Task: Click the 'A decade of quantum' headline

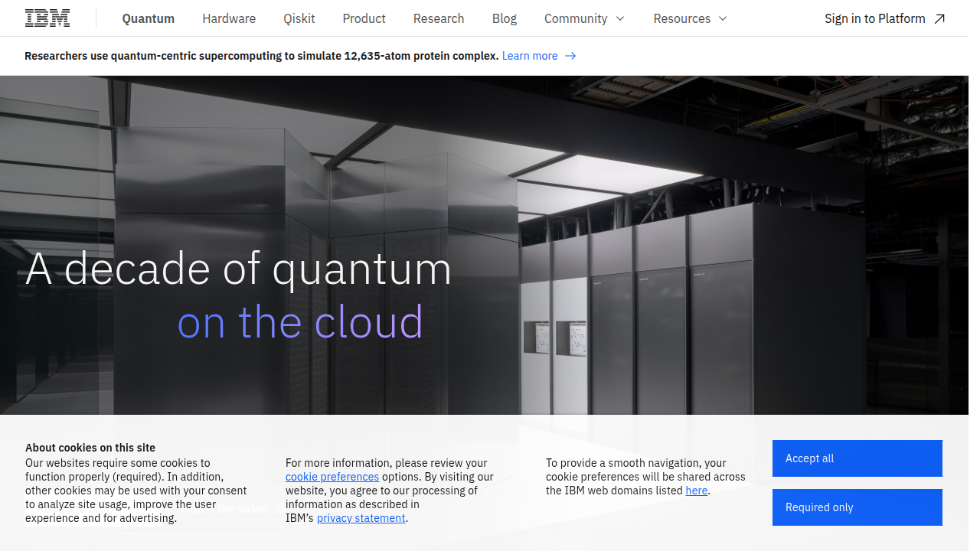Action: click(239, 269)
